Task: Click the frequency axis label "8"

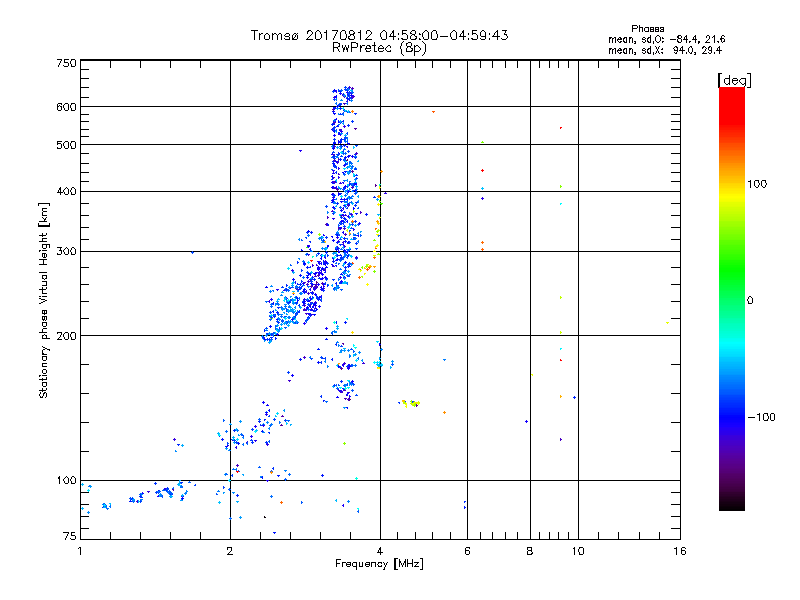Action: pos(530,551)
